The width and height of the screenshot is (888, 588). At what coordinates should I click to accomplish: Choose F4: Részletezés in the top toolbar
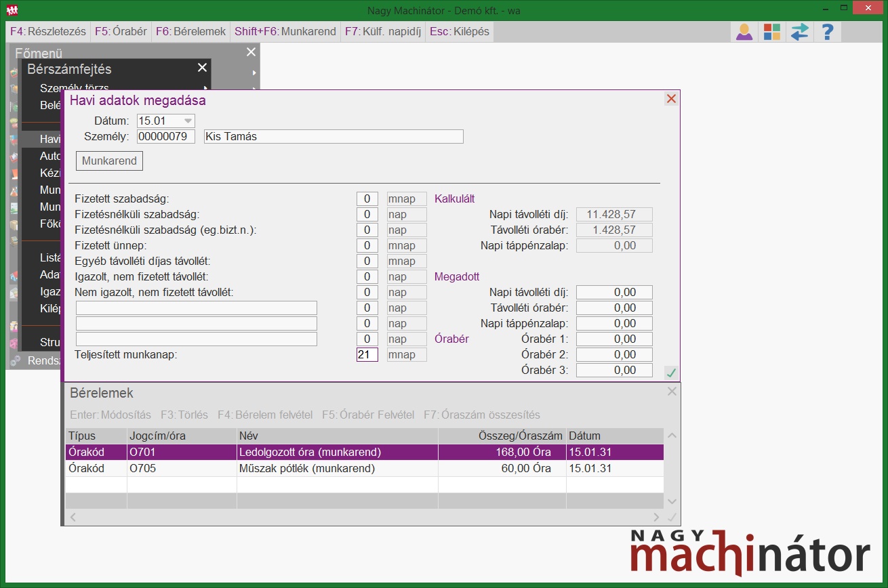48,32
